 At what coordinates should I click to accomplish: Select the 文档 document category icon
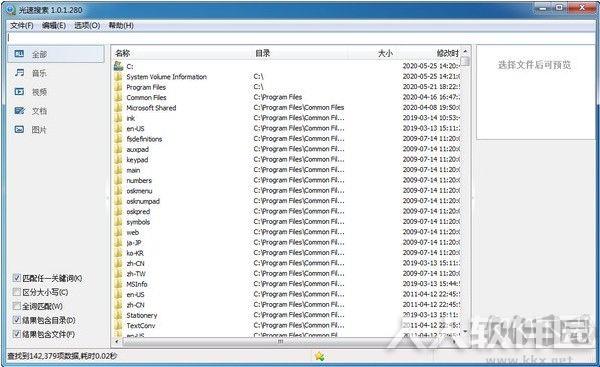20,111
